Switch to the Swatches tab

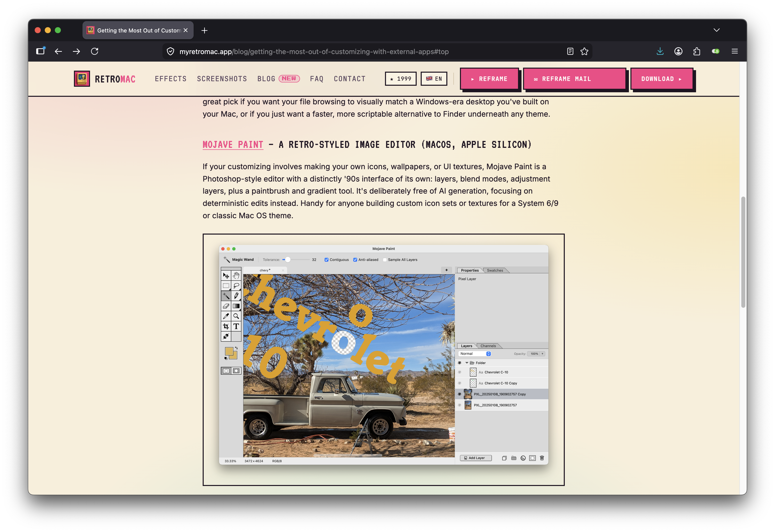point(495,270)
